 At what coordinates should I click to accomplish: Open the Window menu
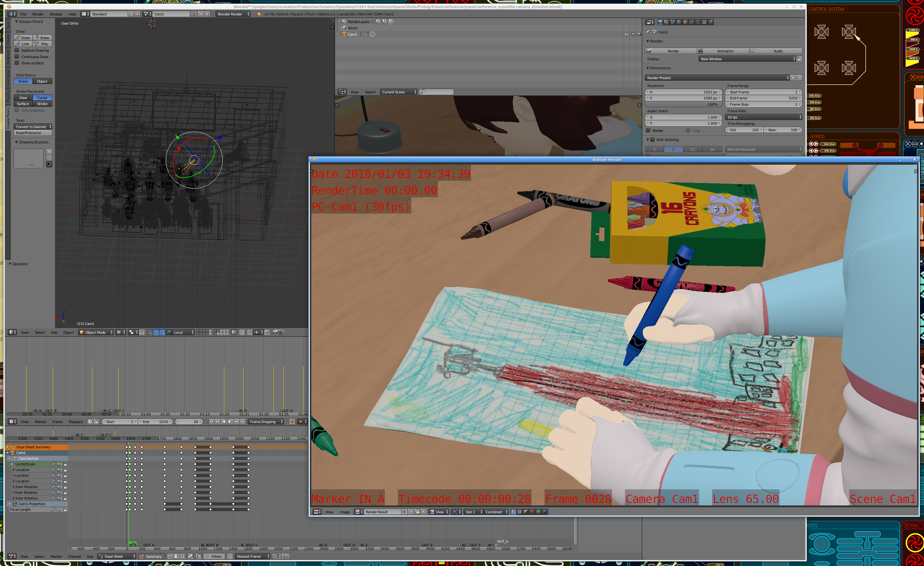pos(56,14)
